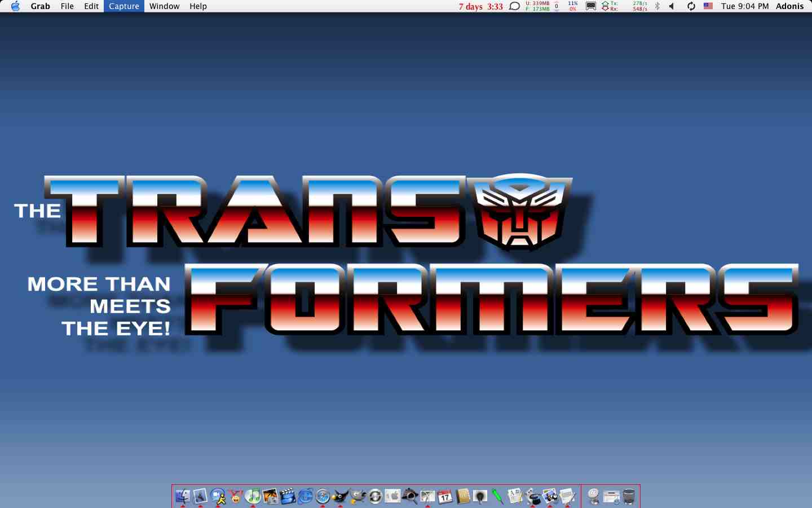The image size is (812, 508).
Task: Open iPhoto from the Dock
Action: [x=270, y=496]
